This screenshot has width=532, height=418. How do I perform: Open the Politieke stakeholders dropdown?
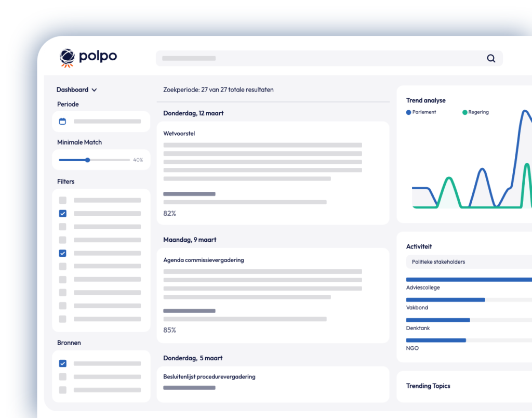tap(468, 262)
